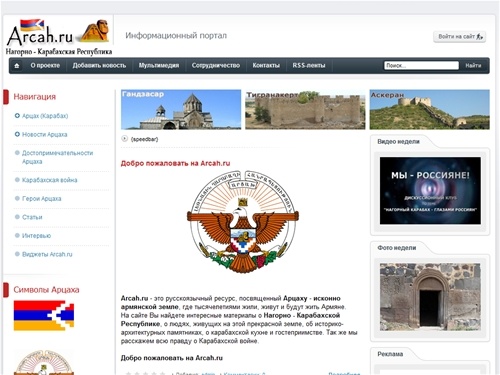
Task: Click the Тигранакерт banner image
Action: coord(305,109)
